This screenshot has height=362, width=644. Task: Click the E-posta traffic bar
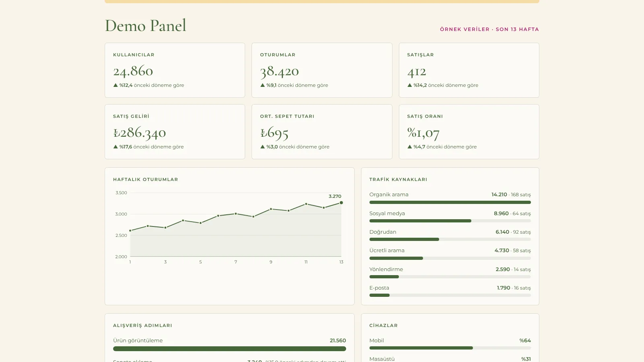(450, 295)
